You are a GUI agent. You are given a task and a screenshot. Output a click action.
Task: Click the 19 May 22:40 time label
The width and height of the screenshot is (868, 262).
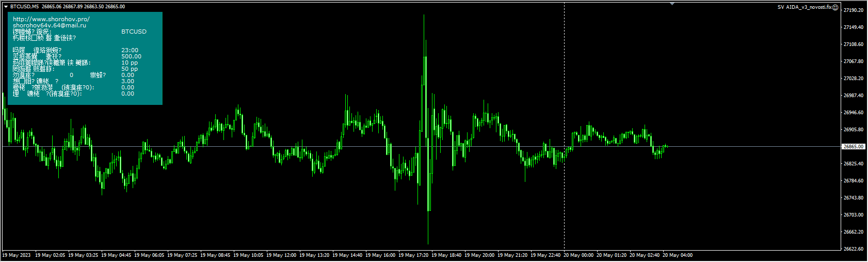(545, 255)
